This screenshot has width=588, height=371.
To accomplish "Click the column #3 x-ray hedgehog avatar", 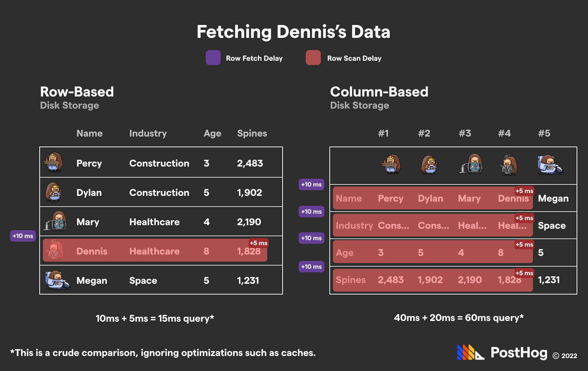I will [x=472, y=164].
